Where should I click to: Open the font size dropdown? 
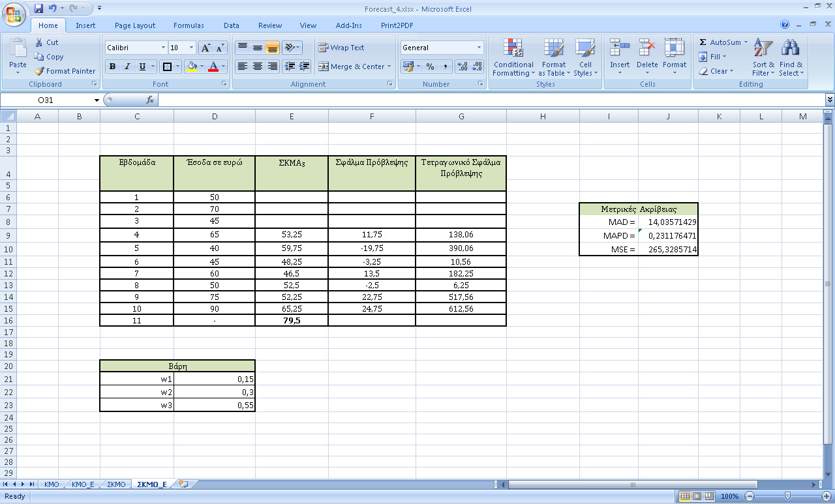(191, 48)
